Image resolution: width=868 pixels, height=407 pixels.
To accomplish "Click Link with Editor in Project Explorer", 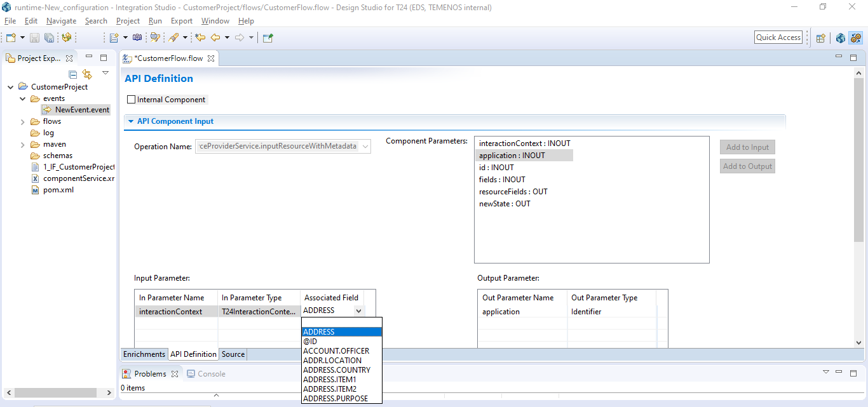I will (87, 74).
